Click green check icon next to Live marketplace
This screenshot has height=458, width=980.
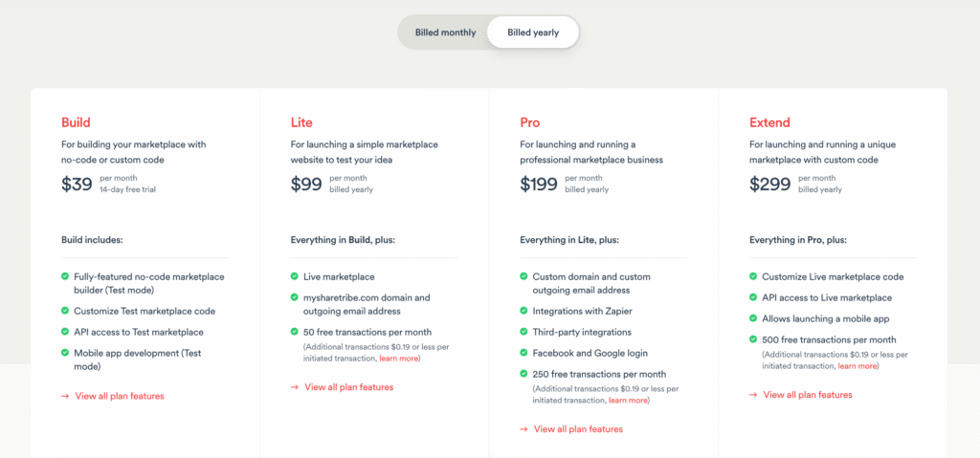tap(295, 276)
